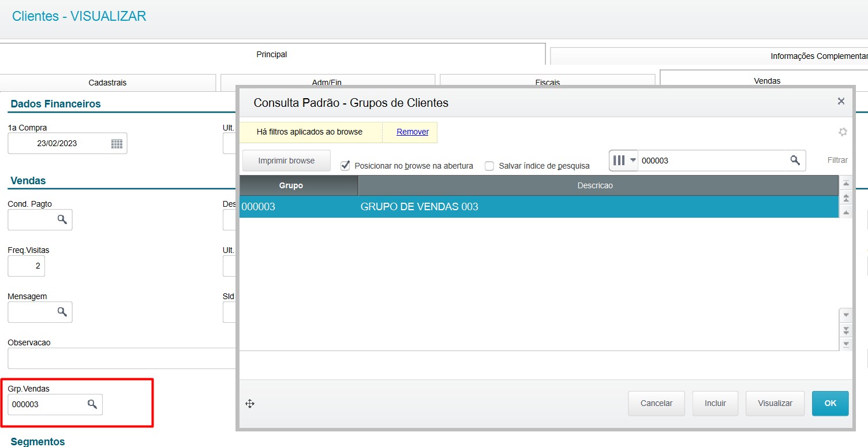868x447 pixels.
Task: Click the Remover filters link
Action: tap(413, 132)
